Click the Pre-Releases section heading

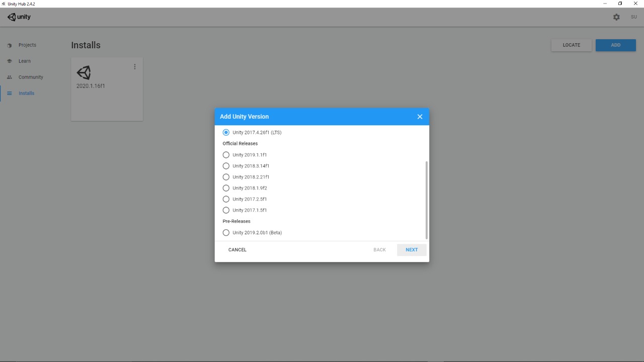tap(236, 221)
